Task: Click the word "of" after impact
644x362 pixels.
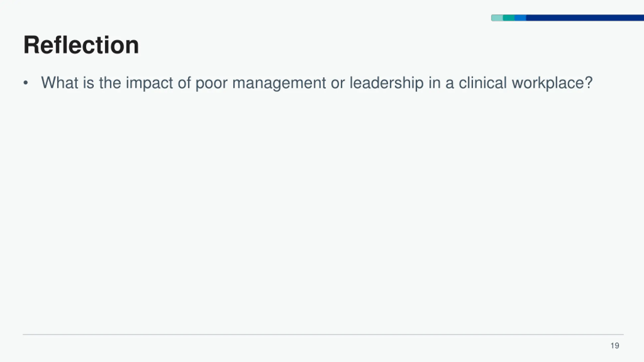Action: (x=184, y=83)
